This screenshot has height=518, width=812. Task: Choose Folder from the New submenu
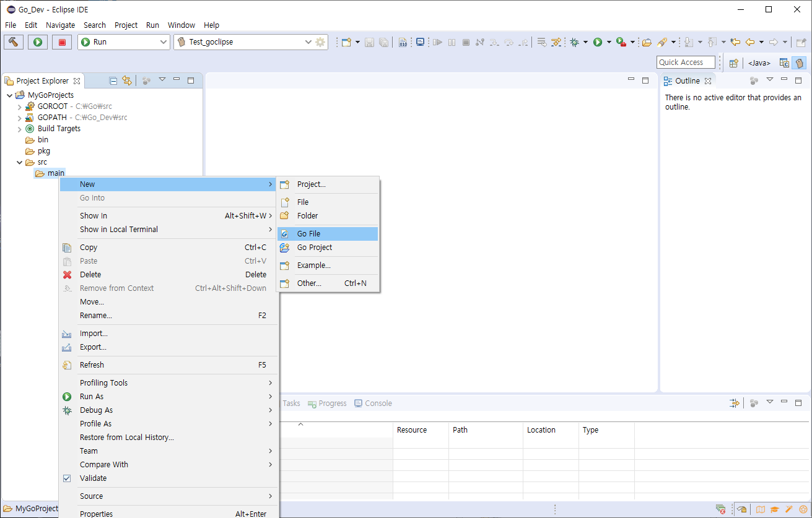point(328,216)
